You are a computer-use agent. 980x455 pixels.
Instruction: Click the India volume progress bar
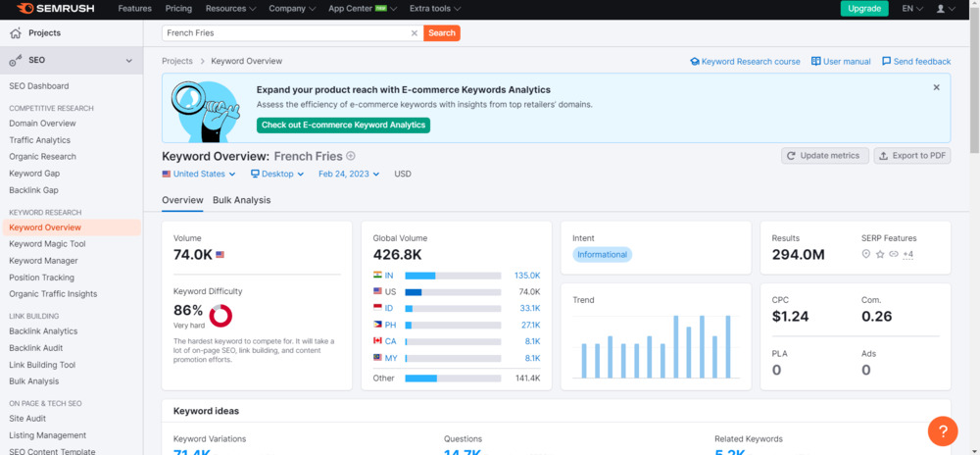453,276
